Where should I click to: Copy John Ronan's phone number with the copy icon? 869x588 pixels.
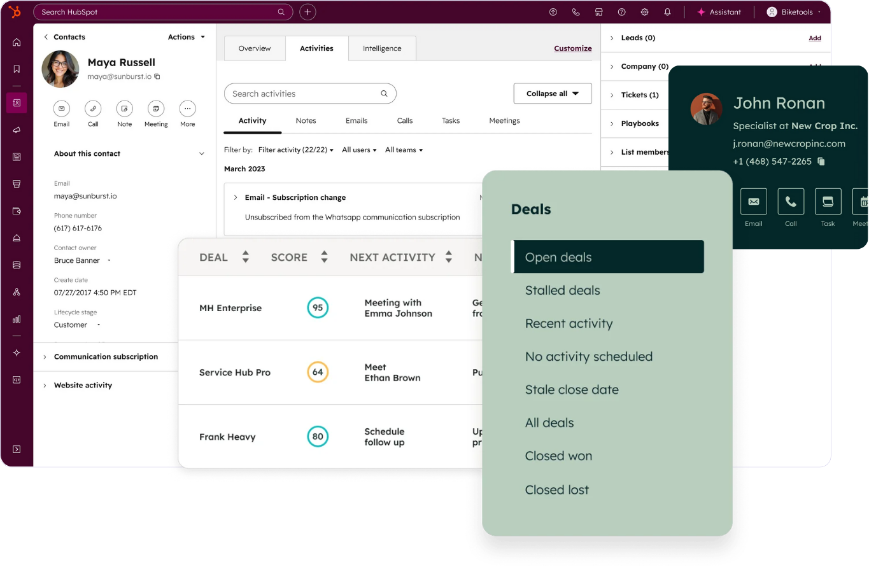pyautogui.click(x=821, y=161)
